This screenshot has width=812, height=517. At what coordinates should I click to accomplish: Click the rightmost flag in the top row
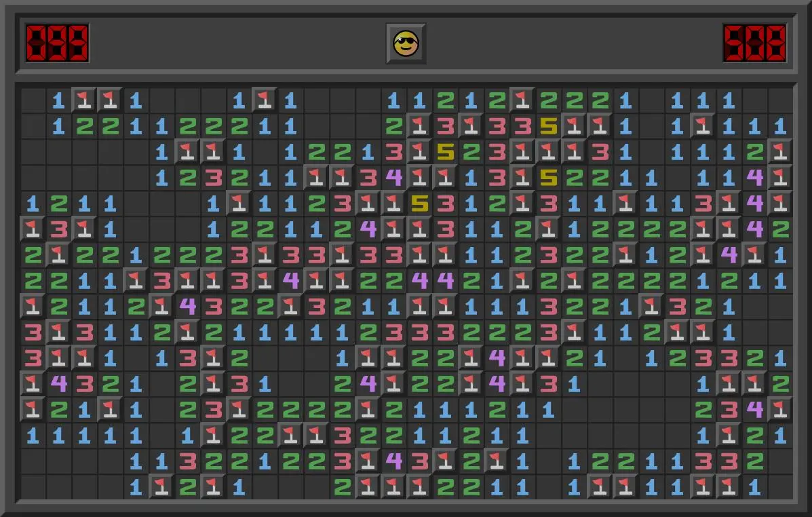tap(522, 100)
